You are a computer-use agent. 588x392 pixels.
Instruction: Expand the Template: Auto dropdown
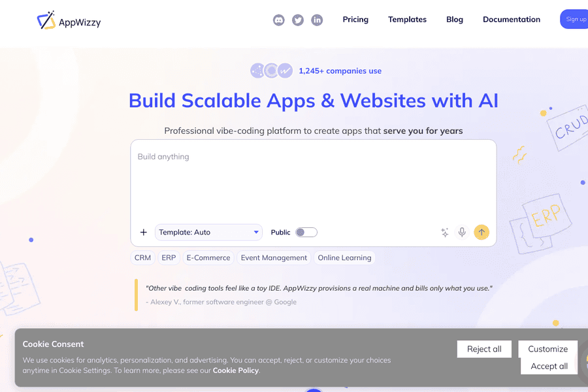208,233
